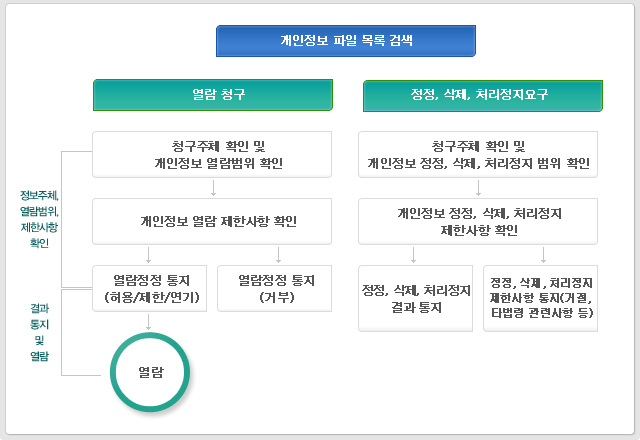
Task: Click 제한사항 통지(거절, 타법령 관련사항 등) box
Action: point(540,298)
